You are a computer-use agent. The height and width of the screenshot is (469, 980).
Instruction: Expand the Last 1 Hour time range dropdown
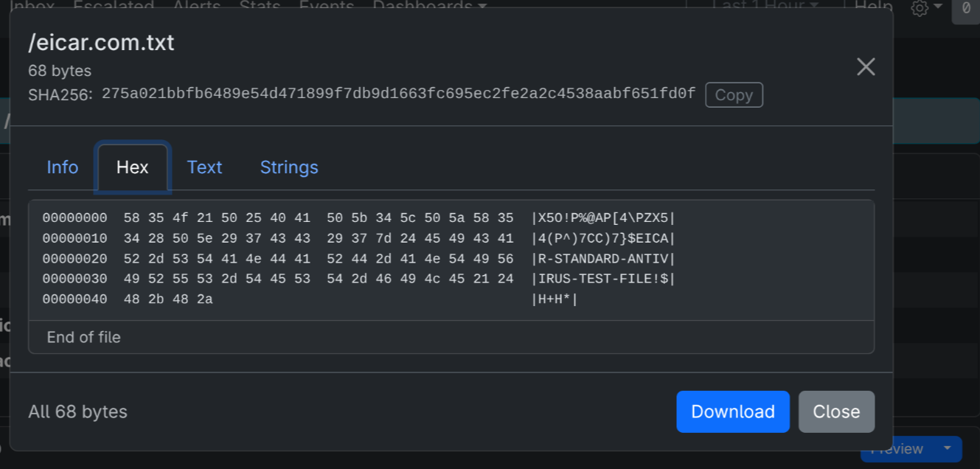[765, 6]
